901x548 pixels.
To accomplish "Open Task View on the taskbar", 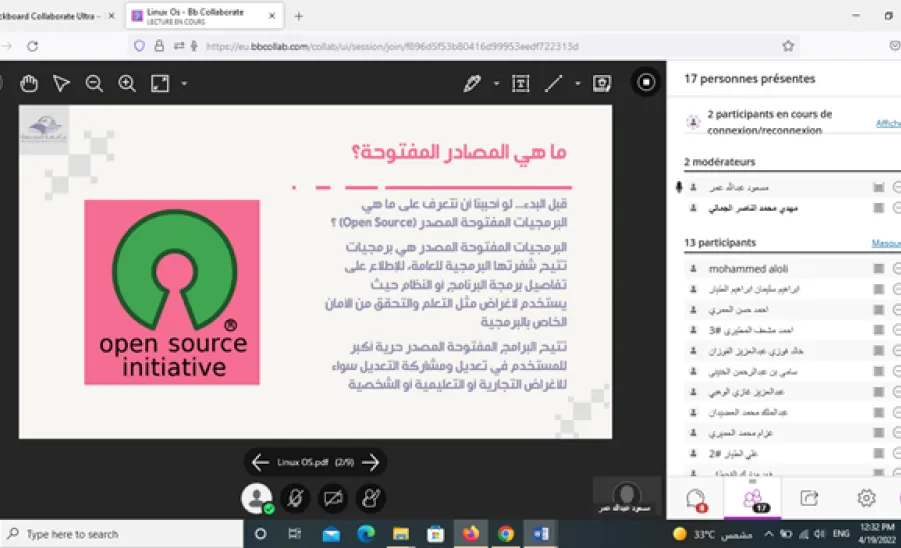I will pos(295,534).
